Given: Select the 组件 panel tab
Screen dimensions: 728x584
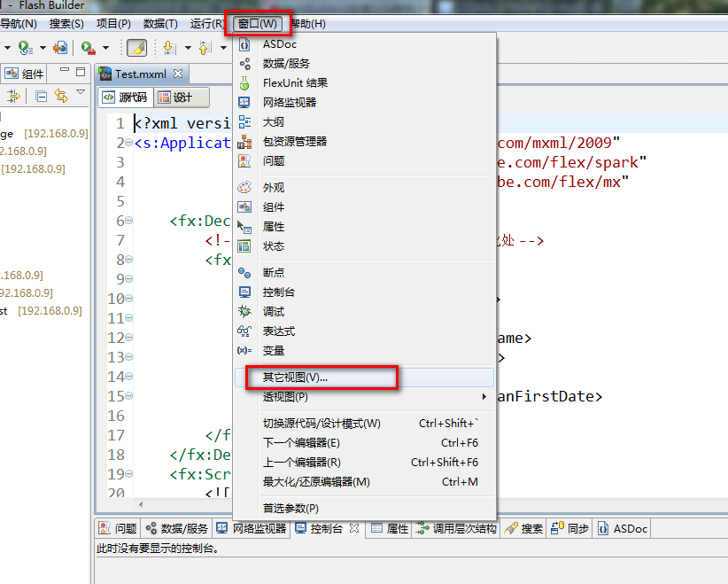Looking at the screenshot, I should point(24,74).
